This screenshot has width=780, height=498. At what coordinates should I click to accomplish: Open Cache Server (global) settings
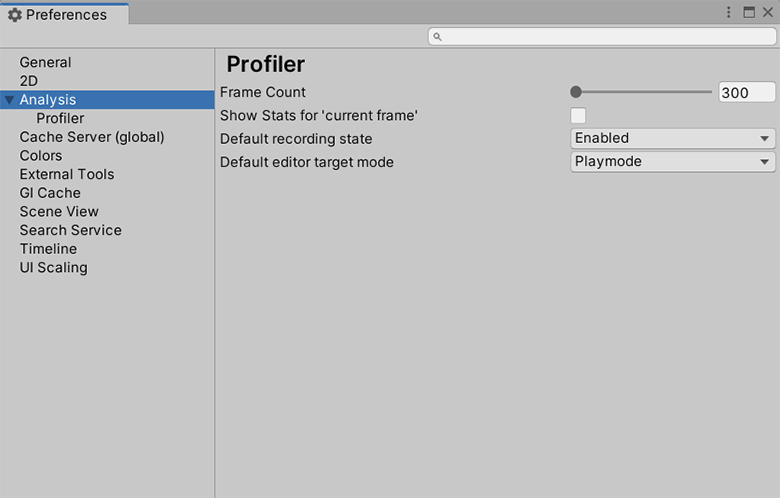91,137
